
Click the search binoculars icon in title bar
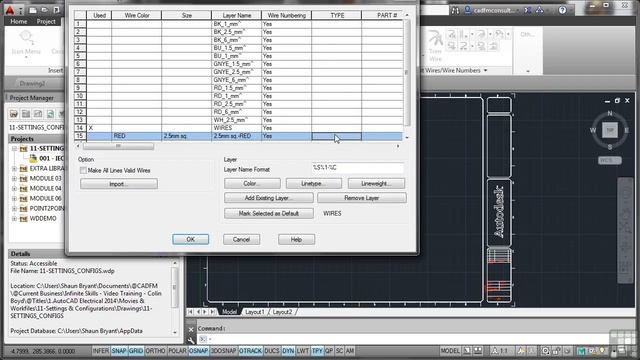455,10
